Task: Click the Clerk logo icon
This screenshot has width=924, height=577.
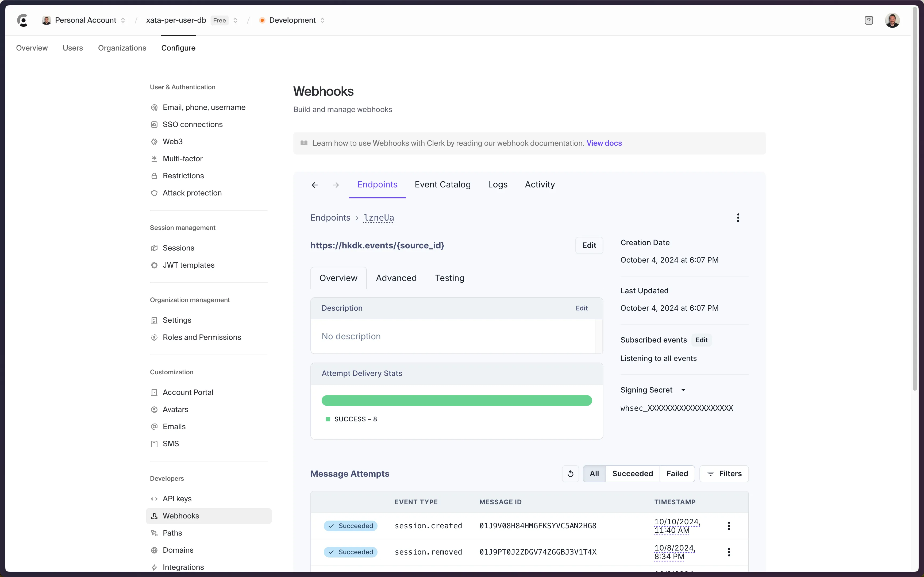Action: tap(23, 20)
